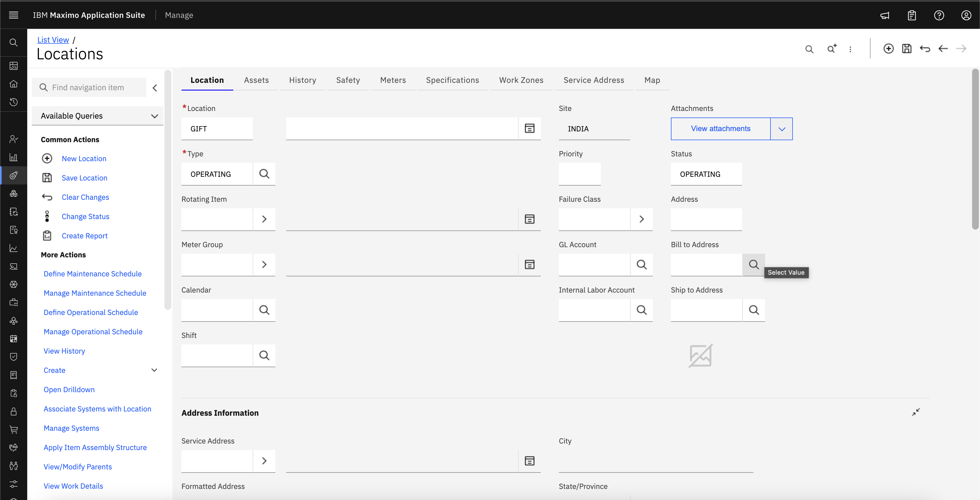Viewport: 980px width, 500px height.
Task: Open Meter Group detail menu chevron
Action: [264, 264]
